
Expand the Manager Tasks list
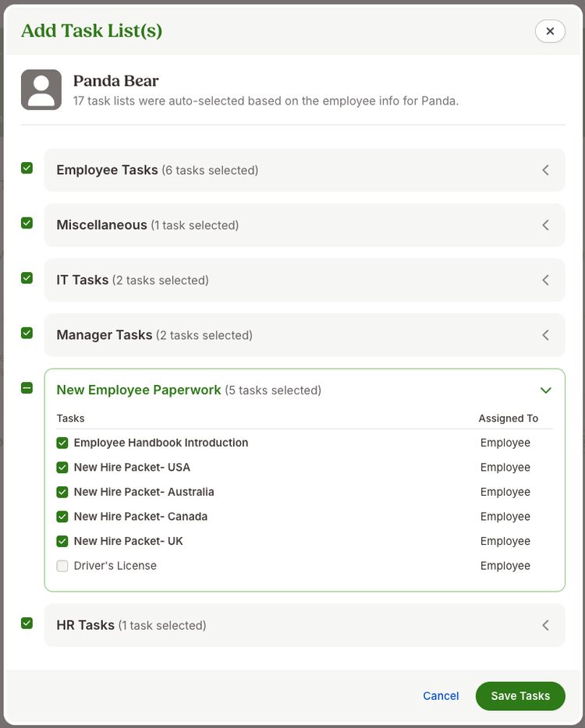(x=545, y=335)
